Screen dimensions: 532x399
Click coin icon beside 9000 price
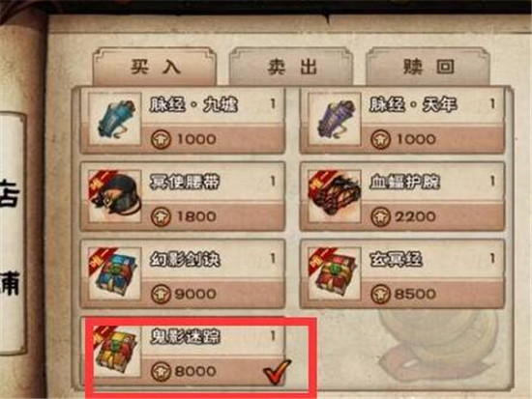(161, 294)
